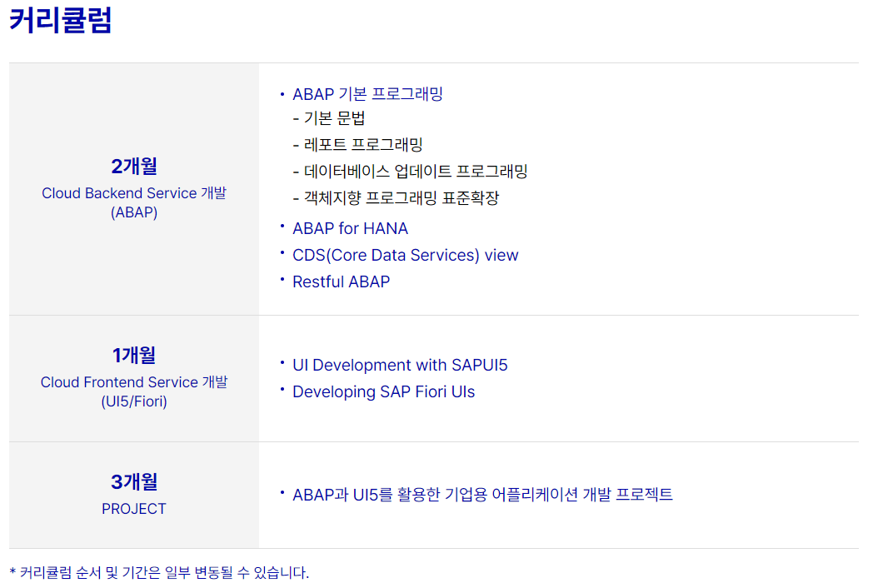Click ABAP과 UI5를 활용한 프로젝트 item

pyautogui.click(x=482, y=495)
